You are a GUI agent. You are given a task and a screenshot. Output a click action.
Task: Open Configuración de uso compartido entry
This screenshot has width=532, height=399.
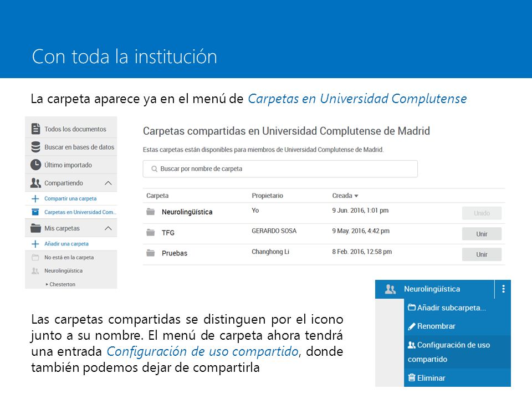(x=457, y=352)
